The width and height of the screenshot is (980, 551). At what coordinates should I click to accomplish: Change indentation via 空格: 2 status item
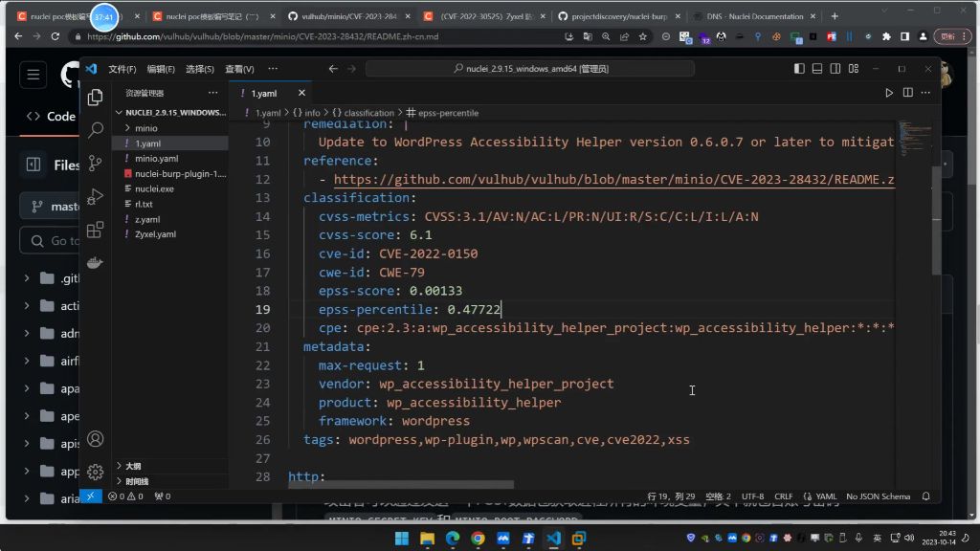click(x=718, y=496)
